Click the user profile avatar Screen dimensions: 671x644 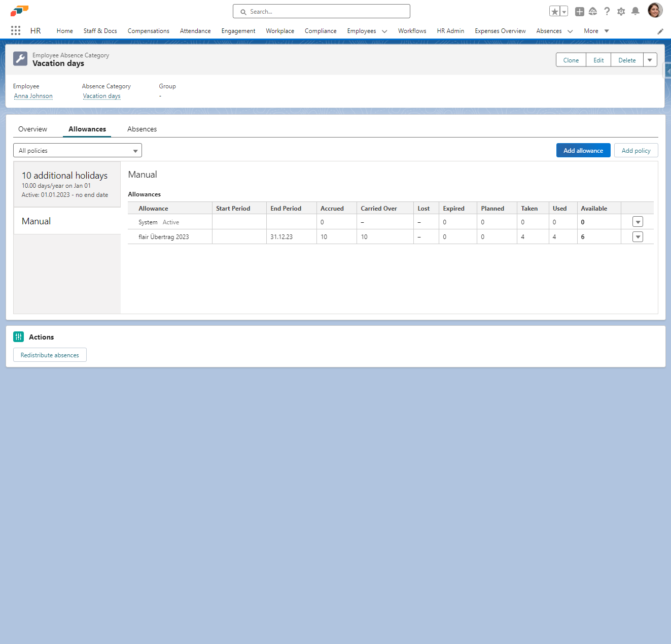click(x=655, y=11)
